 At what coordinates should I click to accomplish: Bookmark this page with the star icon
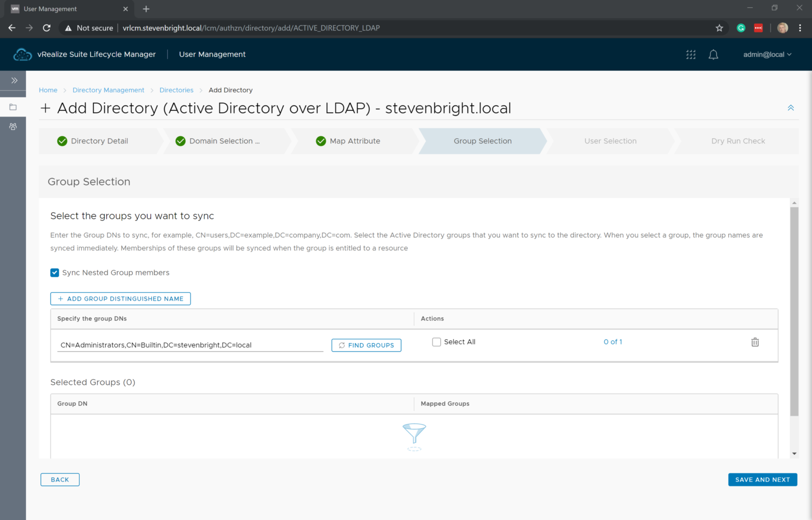point(719,28)
